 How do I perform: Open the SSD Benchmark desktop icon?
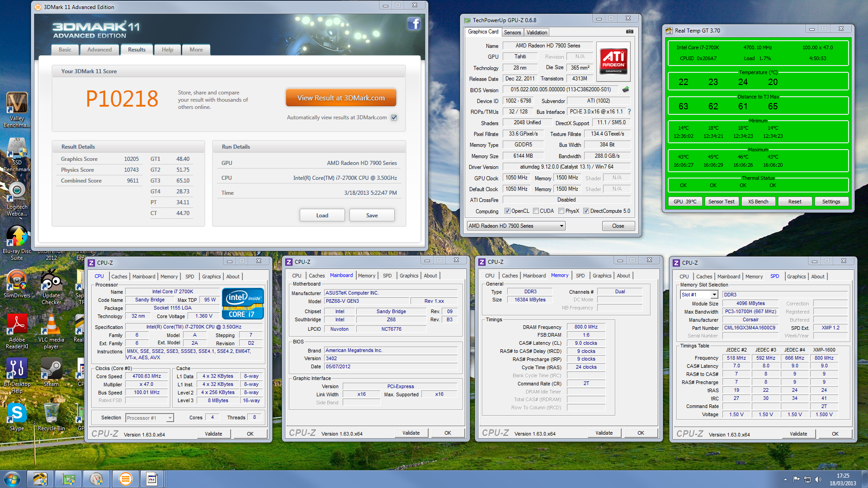click(x=17, y=155)
